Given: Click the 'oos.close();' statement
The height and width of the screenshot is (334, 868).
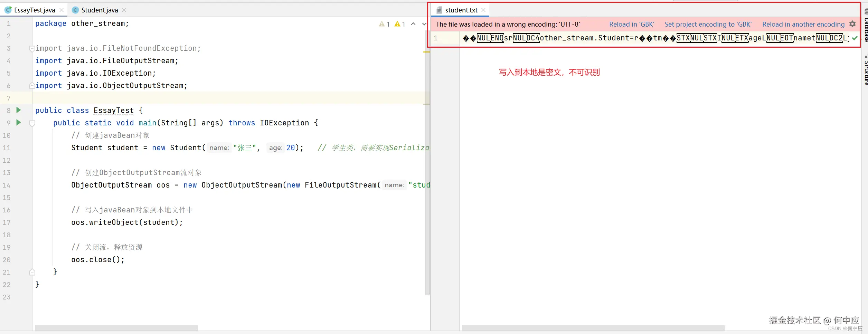Looking at the screenshot, I should pos(98,260).
